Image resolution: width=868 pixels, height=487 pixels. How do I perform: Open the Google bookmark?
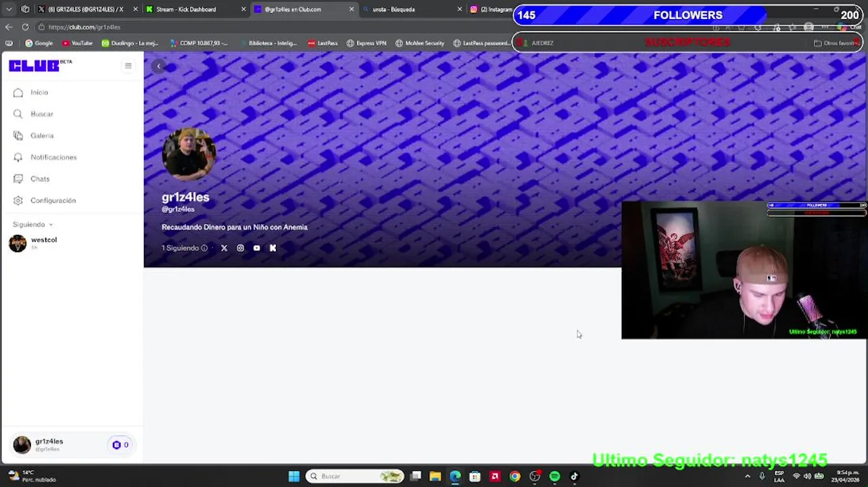tap(39, 43)
